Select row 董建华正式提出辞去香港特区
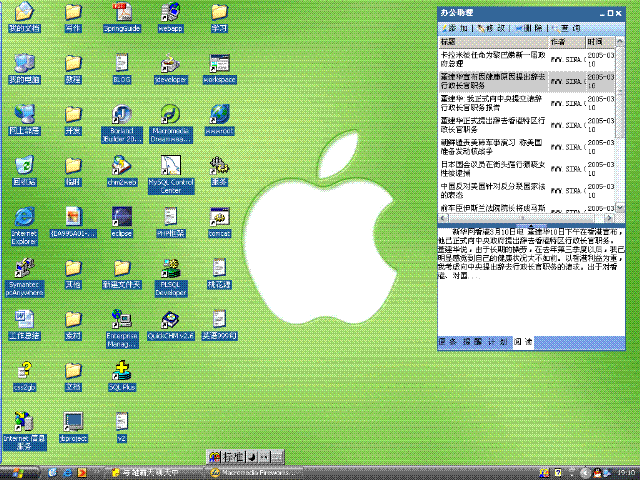This screenshot has height=480, width=640. 526,125
